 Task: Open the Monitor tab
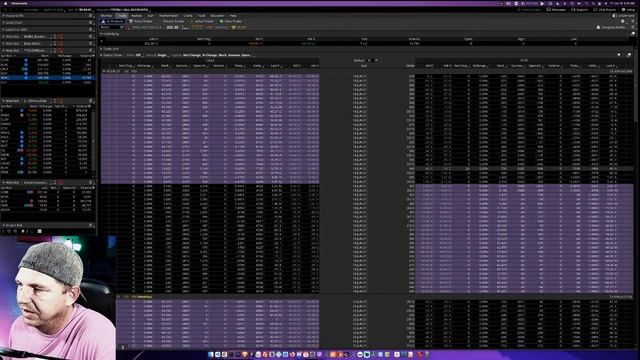pos(106,16)
